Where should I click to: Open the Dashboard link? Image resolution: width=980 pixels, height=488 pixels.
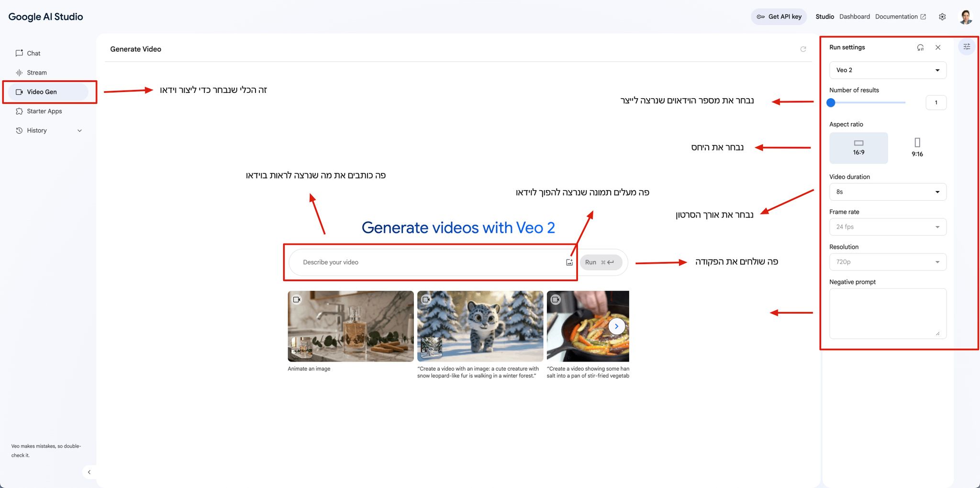coord(854,17)
